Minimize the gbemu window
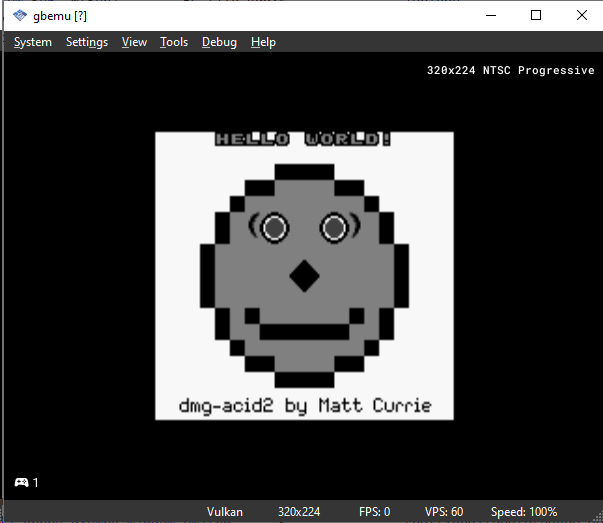Viewport: 603px width, 523px height. 491,15
